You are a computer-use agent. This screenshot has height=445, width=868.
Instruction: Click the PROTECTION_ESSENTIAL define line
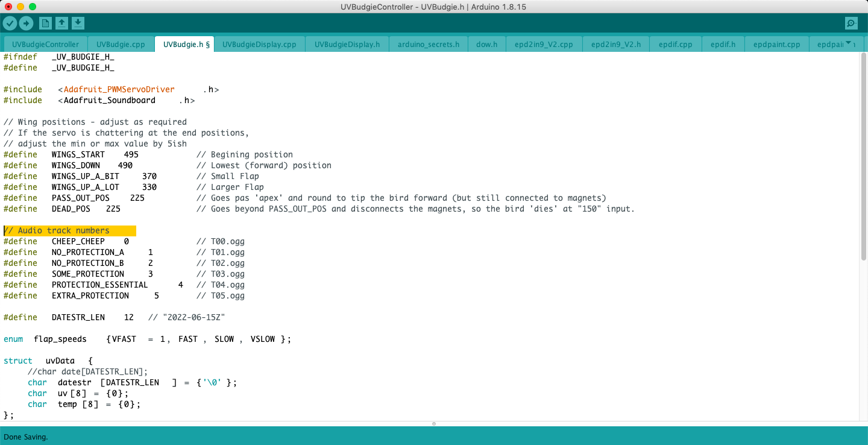(x=124, y=285)
